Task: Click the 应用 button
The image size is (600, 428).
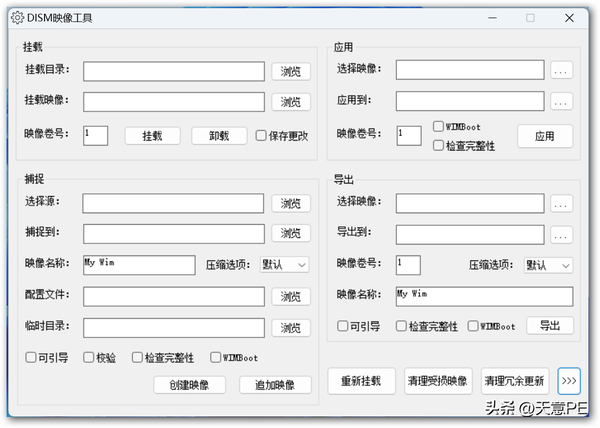Action: 545,136
